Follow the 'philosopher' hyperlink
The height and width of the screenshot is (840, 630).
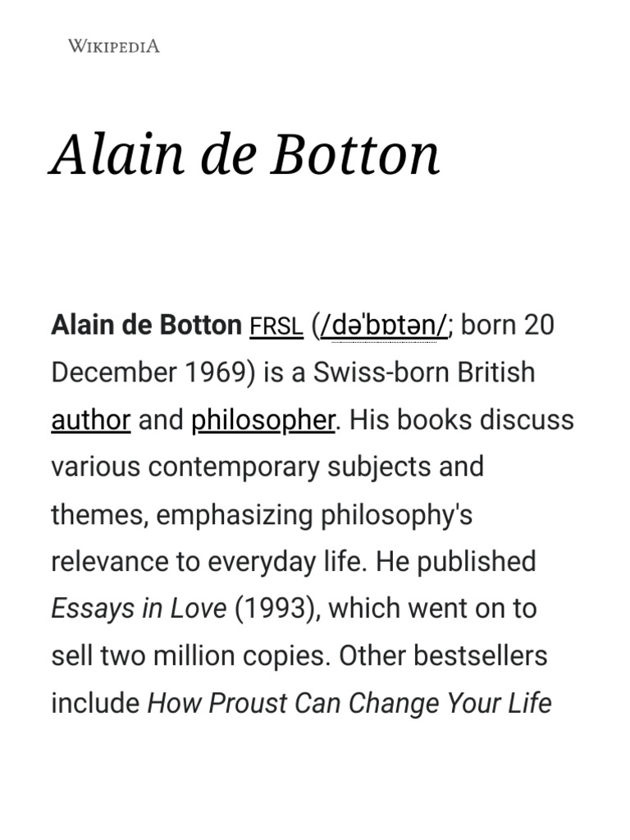point(262,420)
